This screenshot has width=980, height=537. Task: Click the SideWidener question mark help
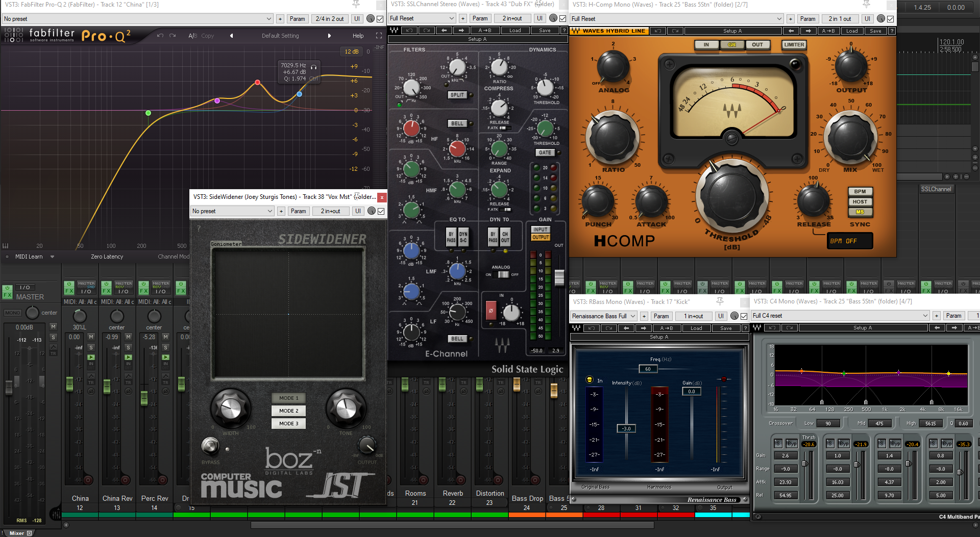[199, 228]
